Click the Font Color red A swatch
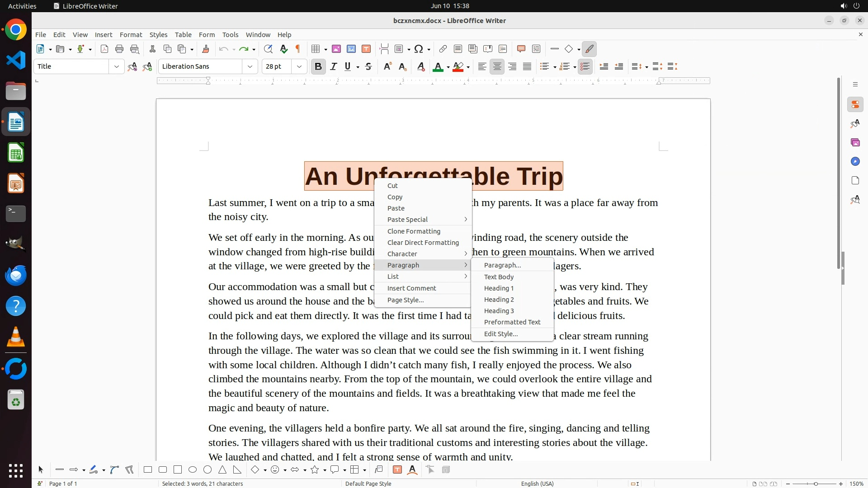Screen dimensions: 868x488 [438, 67]
